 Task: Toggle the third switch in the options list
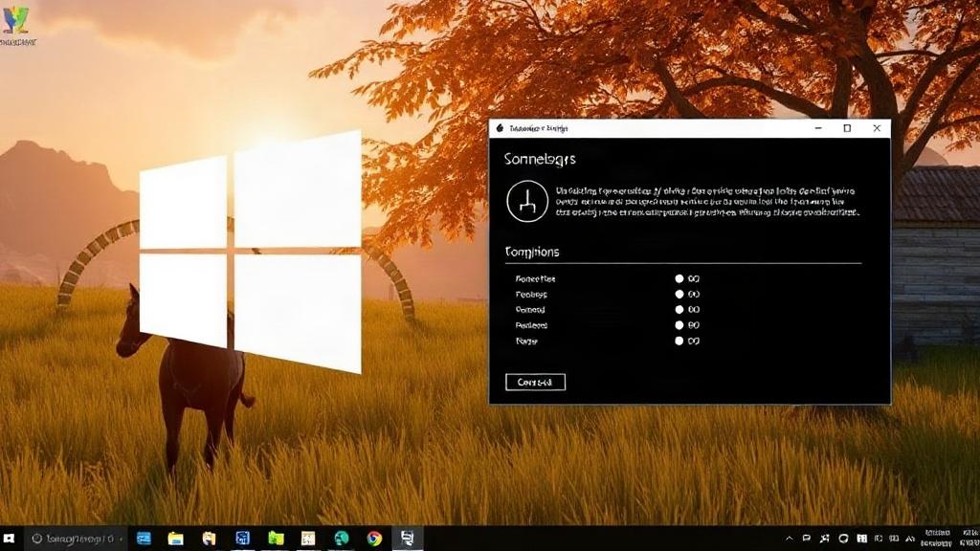click(687, 310)
